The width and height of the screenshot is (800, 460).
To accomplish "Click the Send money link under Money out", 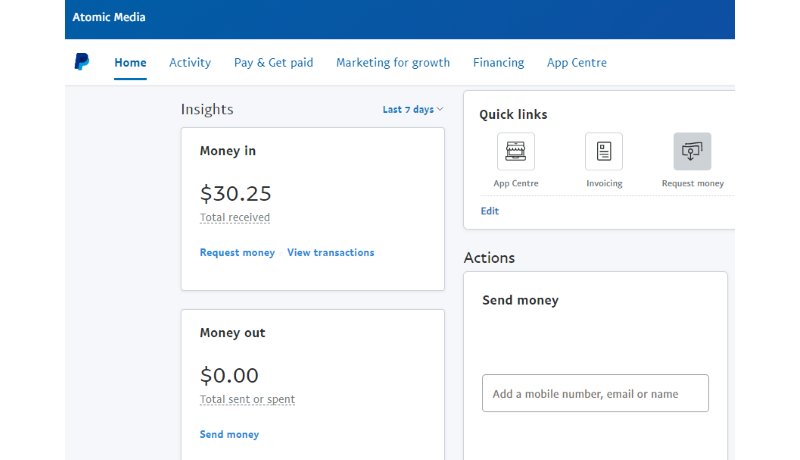I will point(229,435).
